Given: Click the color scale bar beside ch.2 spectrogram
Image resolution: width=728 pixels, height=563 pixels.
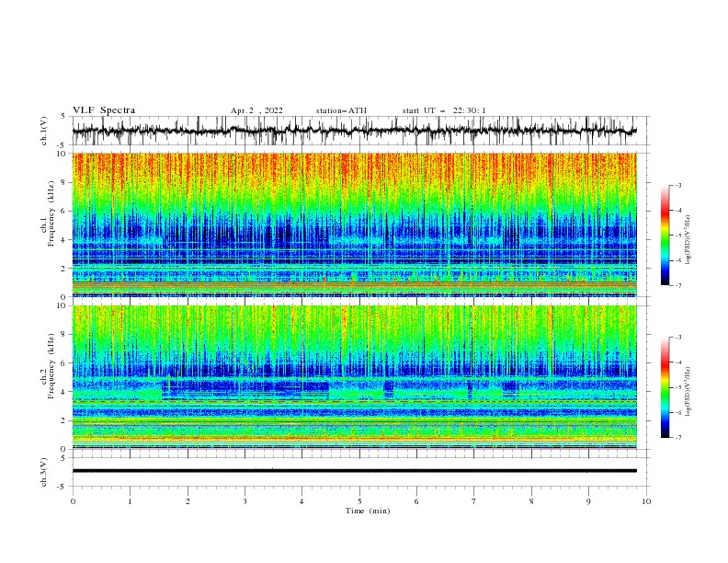Looking at the screenshot, I should click(665, 387).
